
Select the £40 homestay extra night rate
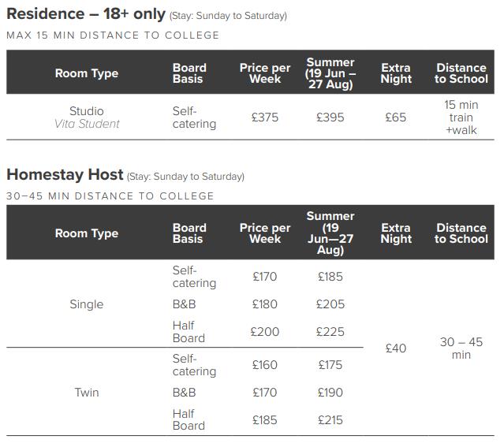coord(396,348)
